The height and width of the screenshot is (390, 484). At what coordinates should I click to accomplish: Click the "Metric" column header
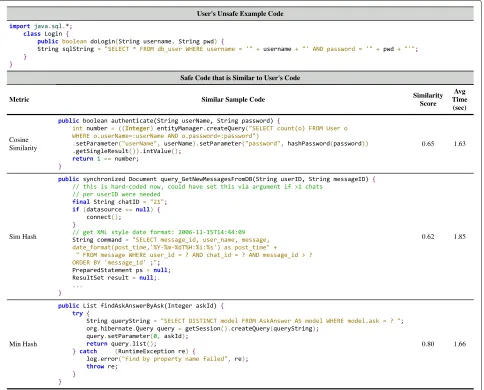click(19, 99)
